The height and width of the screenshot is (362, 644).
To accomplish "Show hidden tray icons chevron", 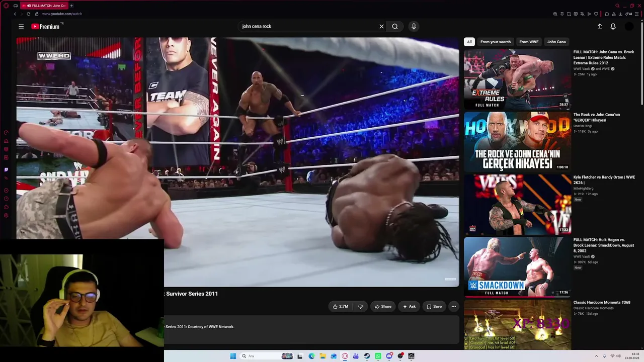I will point(596,356).
